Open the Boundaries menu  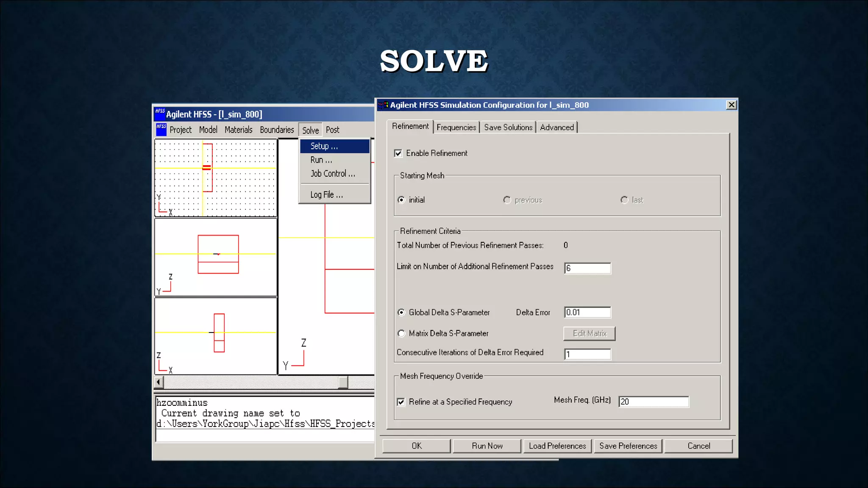277,130
